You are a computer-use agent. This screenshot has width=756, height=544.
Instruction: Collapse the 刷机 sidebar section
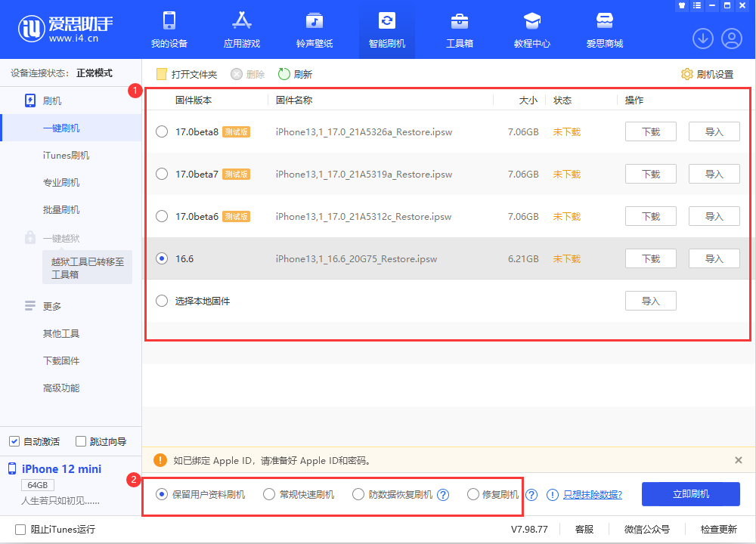point(50,100)
